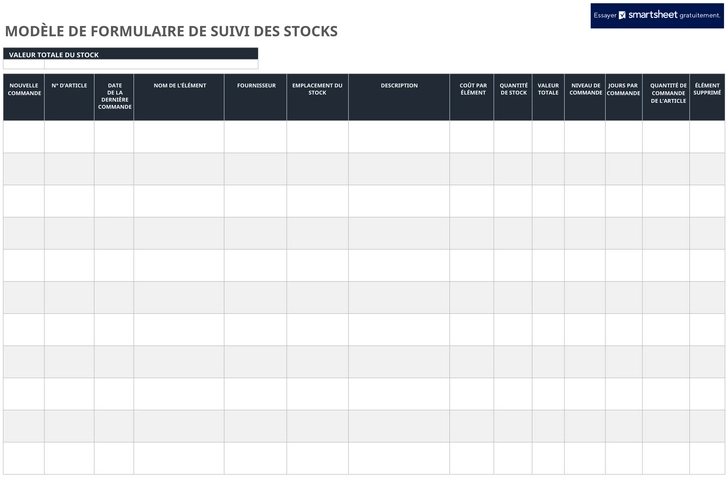The image size is (727, 478).
Task: Select the 'Fournisseur' column header
Action: (x=255, y=97)
